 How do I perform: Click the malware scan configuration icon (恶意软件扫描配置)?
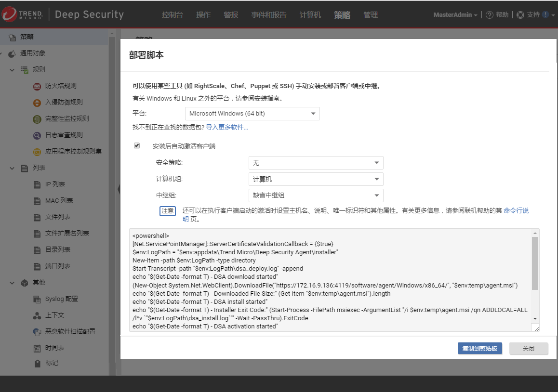(x=37, y=332)
